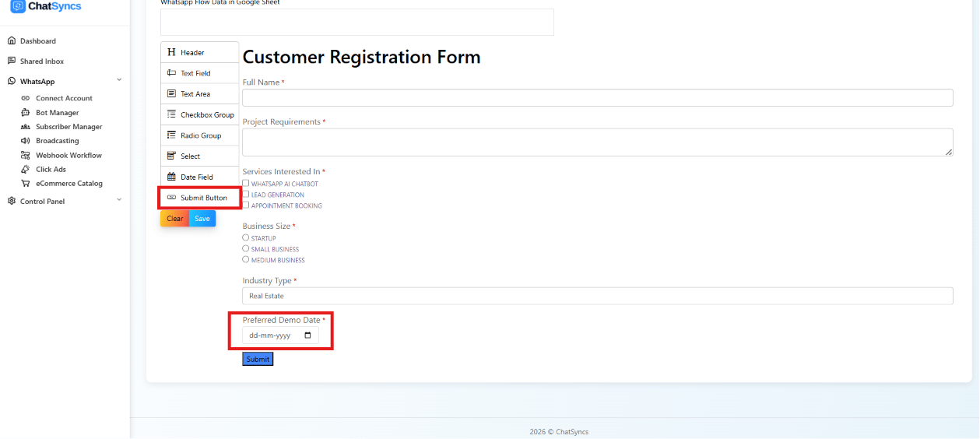Image resolution: width=980 pixels, height=439 pixels.
Task: Check the WHATSAPP AI CHATBOT checkbox
Action: pos(246,184)
